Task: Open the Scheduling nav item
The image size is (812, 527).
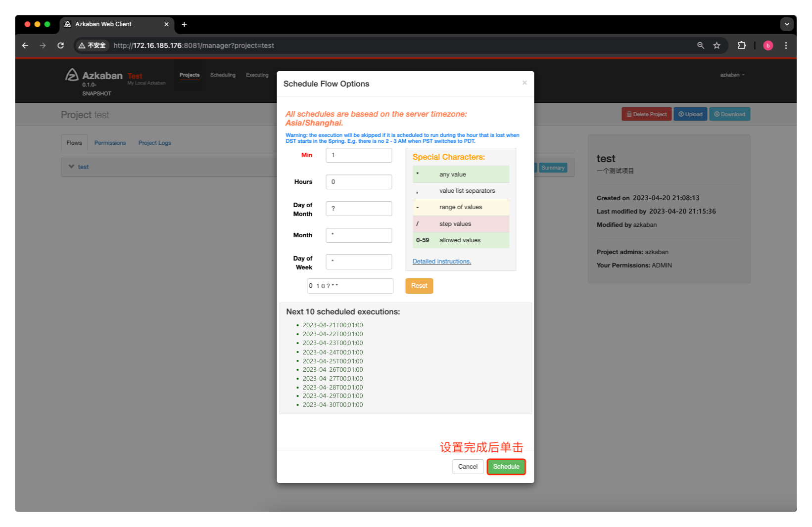Action: tap(223, 75)
